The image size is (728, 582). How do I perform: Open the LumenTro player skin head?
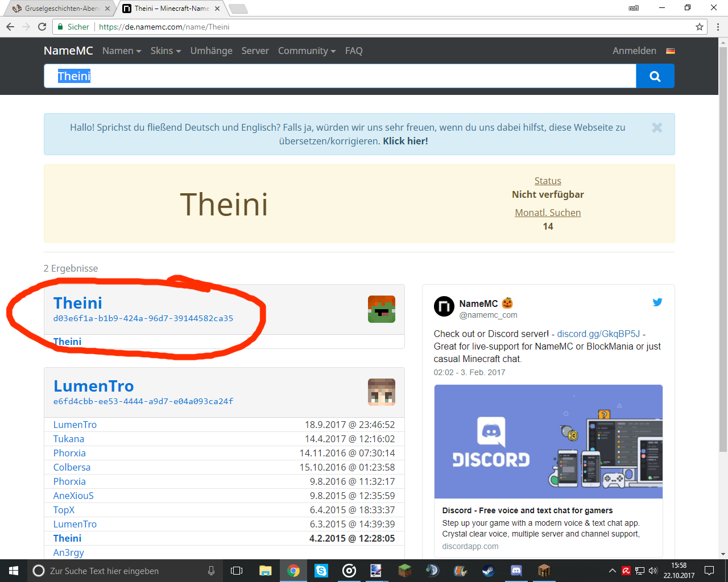[x=382, y=392]
